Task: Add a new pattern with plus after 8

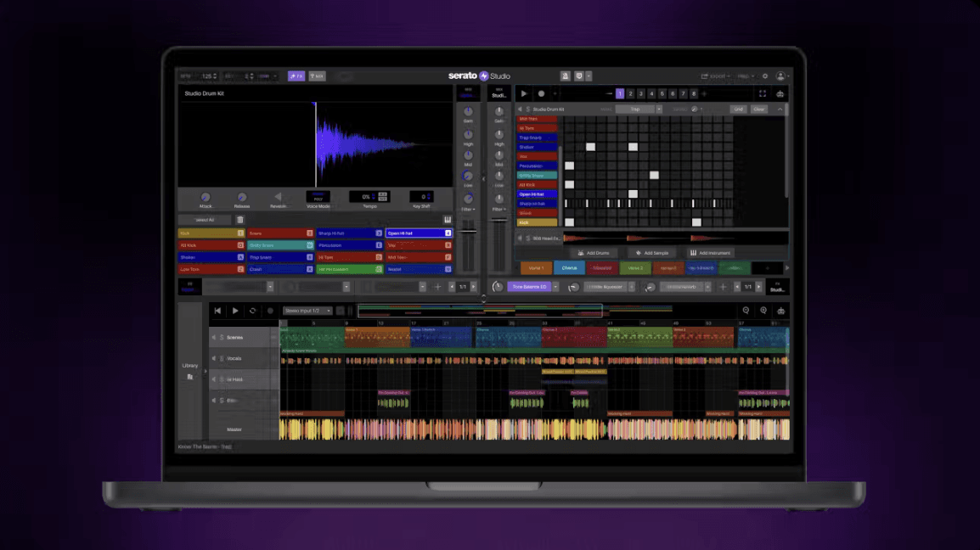Action: 704,93
